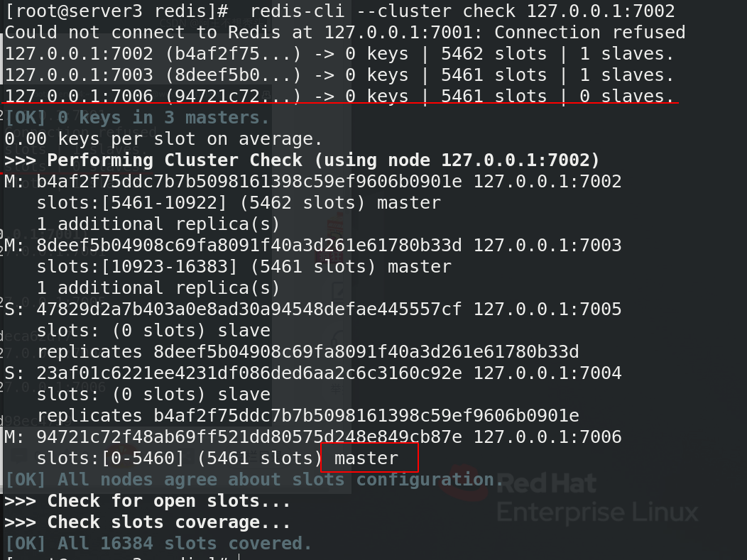
Task: Click master node 94721c72f48a on port 7006
Action: point(313,437)
